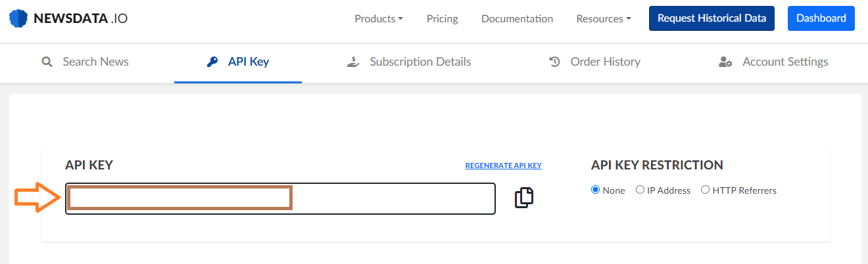Screen dimensions: 868x264
Task: Switch to the Order History tab
Action: (594, 62)
